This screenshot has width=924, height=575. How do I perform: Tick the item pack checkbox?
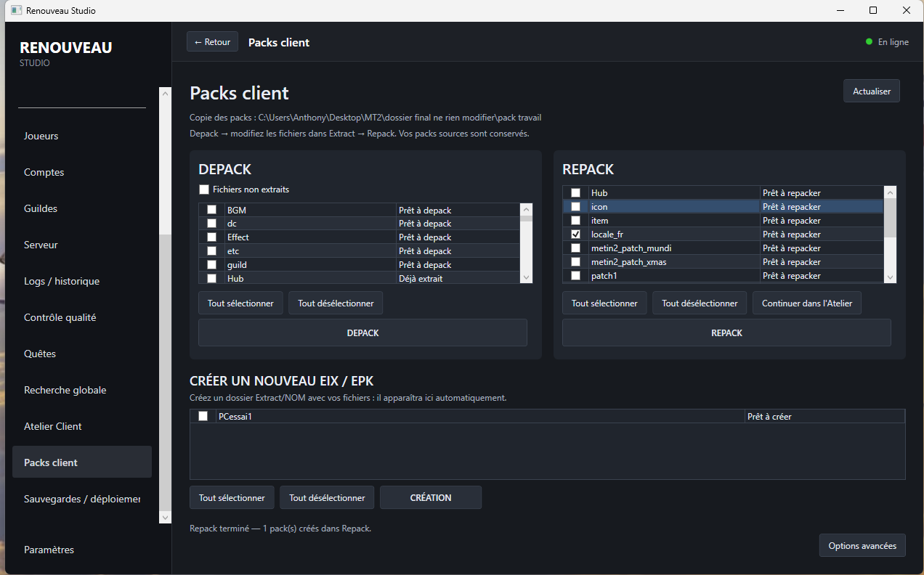point(576,221)
